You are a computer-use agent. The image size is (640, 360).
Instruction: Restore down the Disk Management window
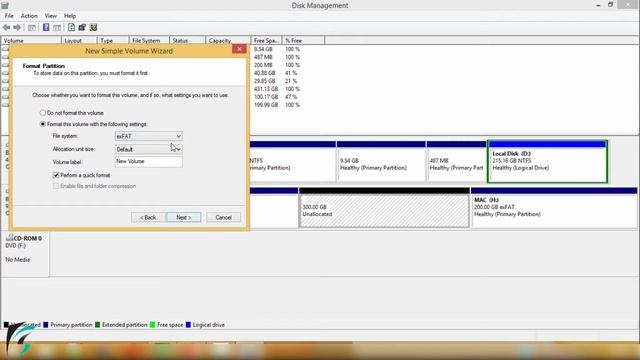click(611, 5)
